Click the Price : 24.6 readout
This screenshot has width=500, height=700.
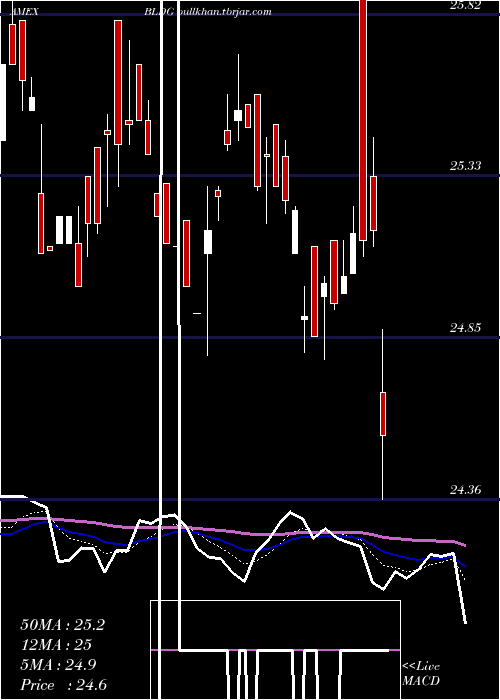point(63,685)
